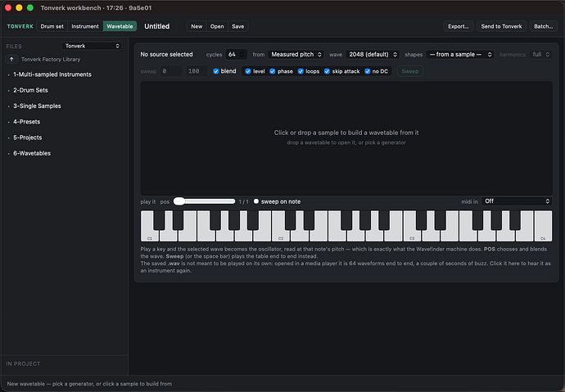
Task: Expand the 4-Presets folder
Action: 27,122
